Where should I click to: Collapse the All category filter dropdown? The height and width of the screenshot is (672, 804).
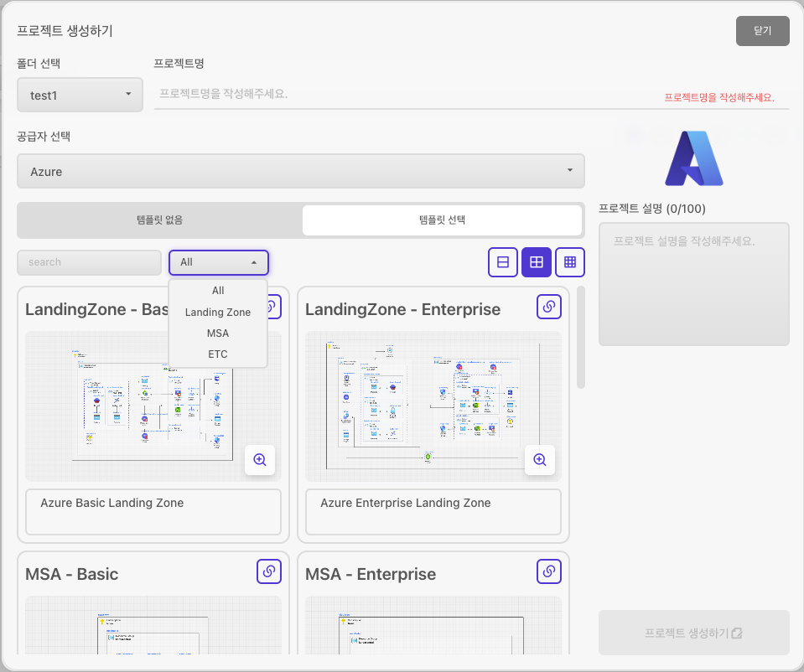pyautogui.click(x=218, y=262)
